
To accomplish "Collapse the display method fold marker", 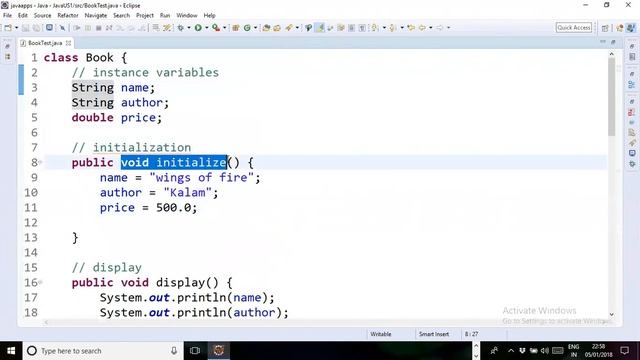I will click(x=40, y=282).
